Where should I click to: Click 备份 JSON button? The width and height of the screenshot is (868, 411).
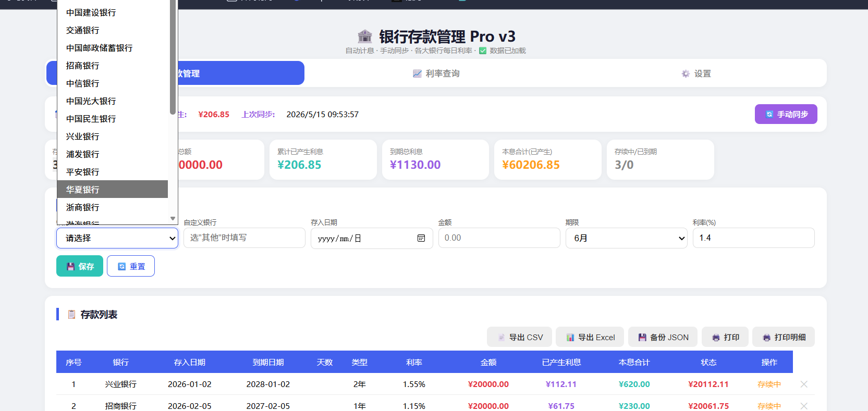663,337
